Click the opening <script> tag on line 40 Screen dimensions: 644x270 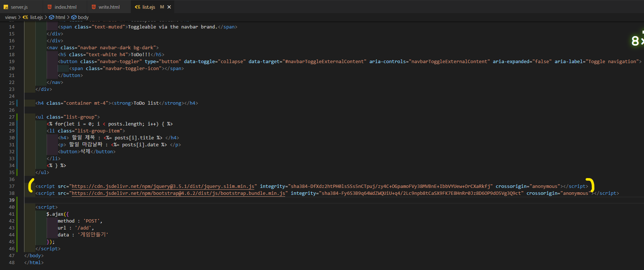(46, 207)
